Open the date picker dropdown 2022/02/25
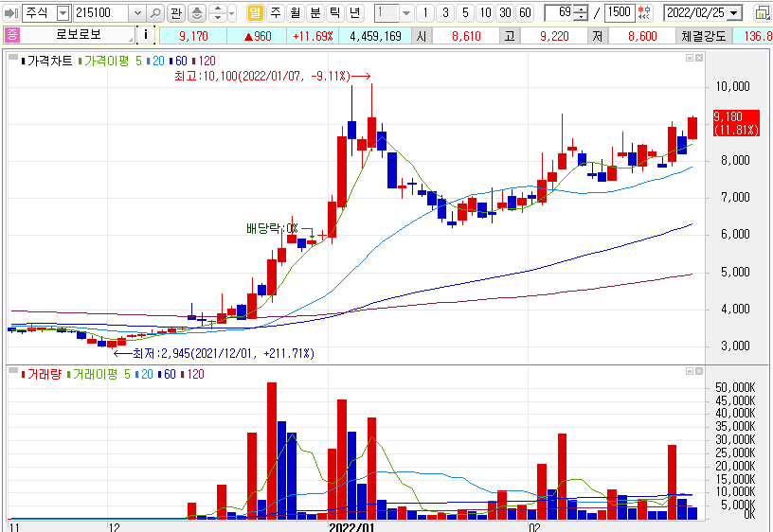773x532 pixels. click(x=734, y=13)
